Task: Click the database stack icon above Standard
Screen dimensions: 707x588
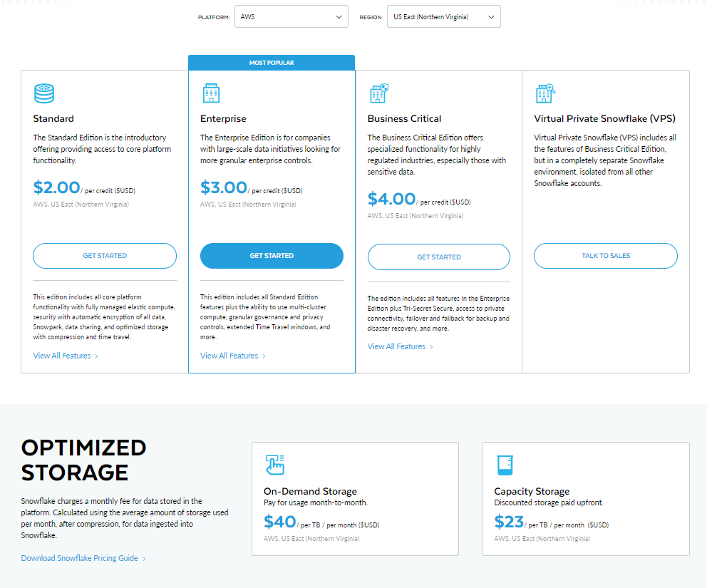Action: point(43,93)
